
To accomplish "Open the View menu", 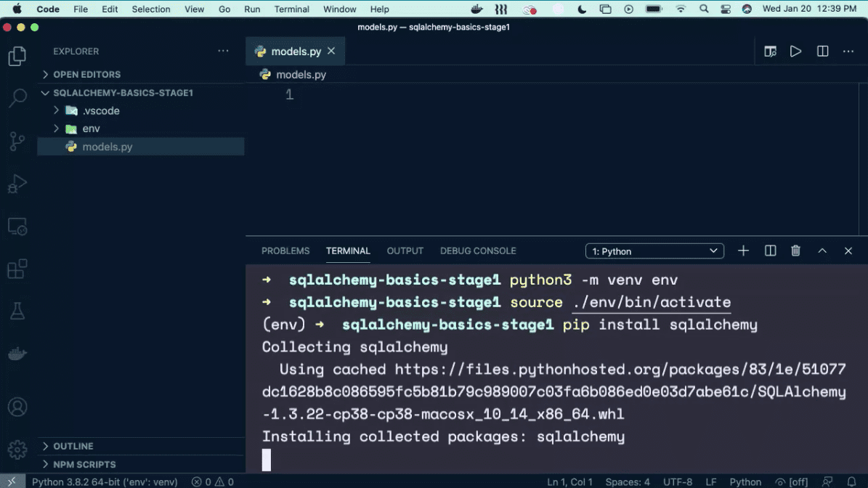I will click(195, 9).
